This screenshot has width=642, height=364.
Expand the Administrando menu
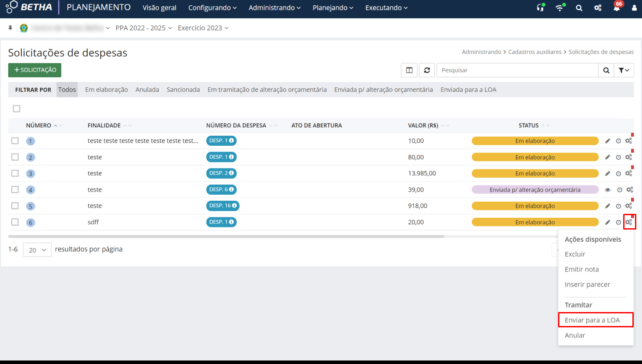(x=274, y=8)
